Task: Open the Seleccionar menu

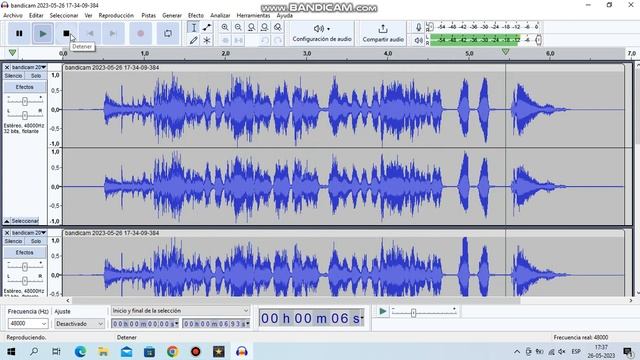Action: pos(64,15)
